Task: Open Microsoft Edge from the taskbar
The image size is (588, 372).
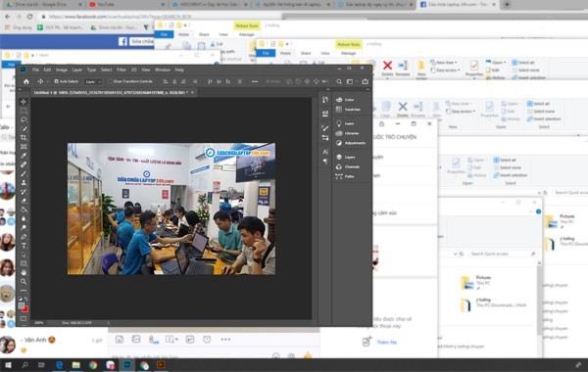Action: point(59,365)
